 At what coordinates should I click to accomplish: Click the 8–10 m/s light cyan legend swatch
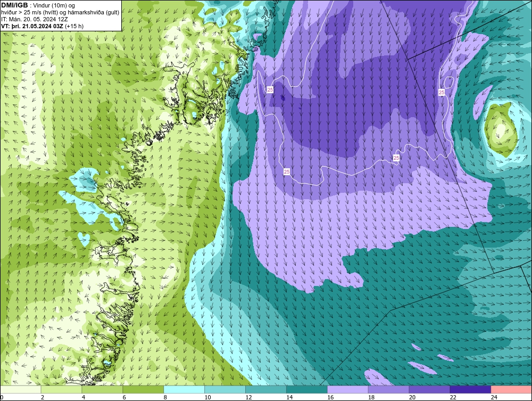click(184, 389)
